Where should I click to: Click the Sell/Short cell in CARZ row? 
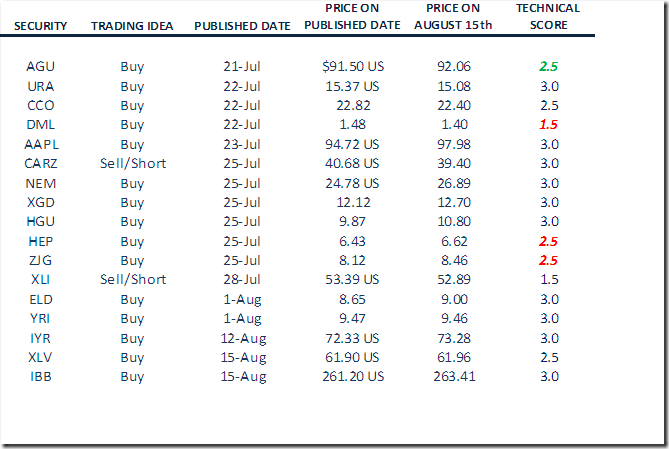coord(132,164)
